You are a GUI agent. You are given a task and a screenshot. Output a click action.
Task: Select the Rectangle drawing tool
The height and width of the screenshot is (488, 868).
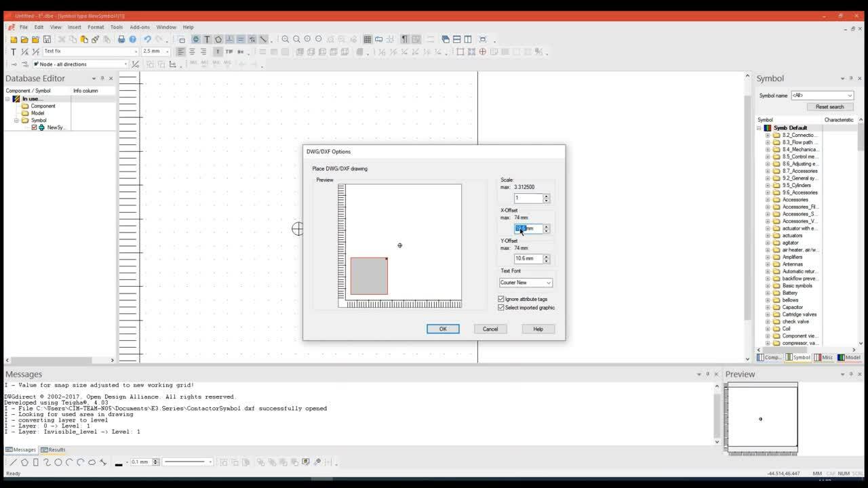tap(36, 462)
